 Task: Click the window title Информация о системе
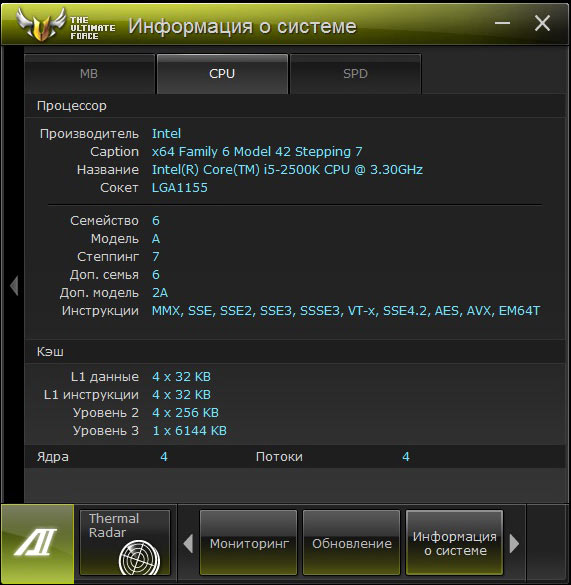(x=243, y=26)
